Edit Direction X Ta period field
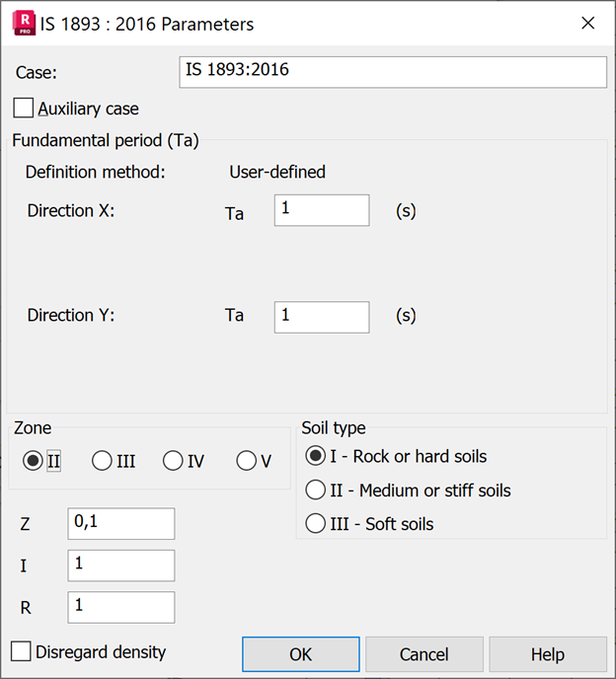This screenshot has width=616, height=679. coord(321,210)
